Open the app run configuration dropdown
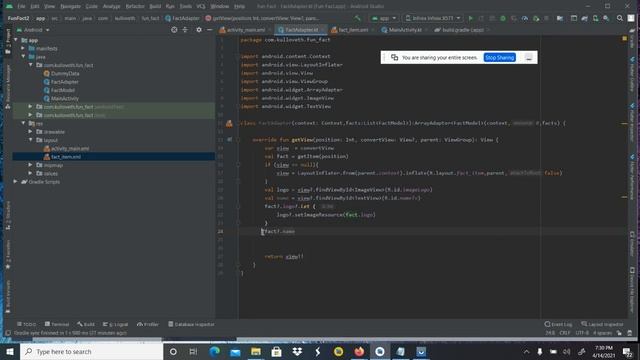This screenshot has height=360, width=640. 384,18
